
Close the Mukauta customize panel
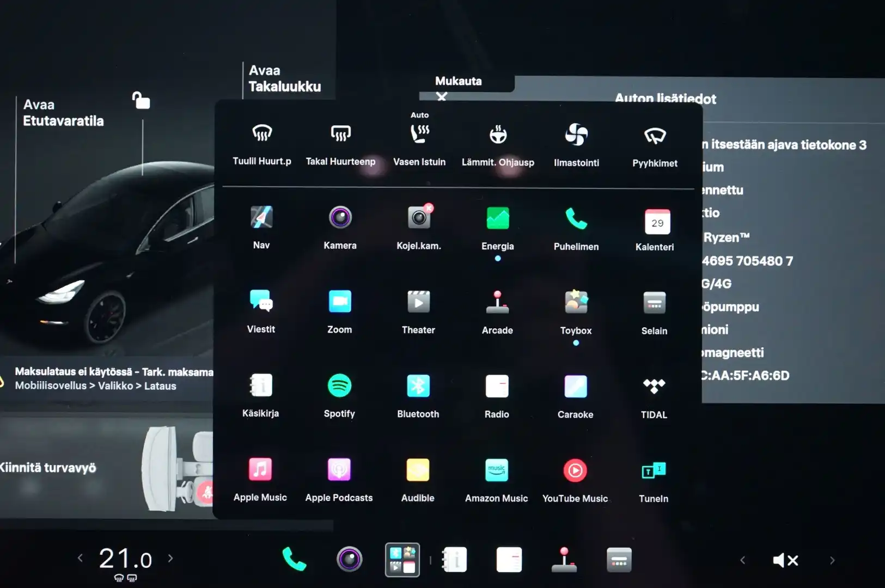click(x=442, y=97)
